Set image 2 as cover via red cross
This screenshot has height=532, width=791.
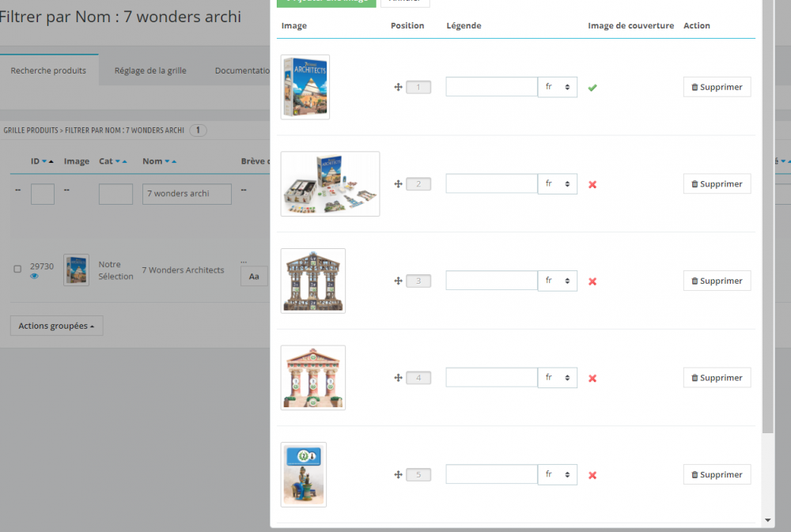pos(592,184)
